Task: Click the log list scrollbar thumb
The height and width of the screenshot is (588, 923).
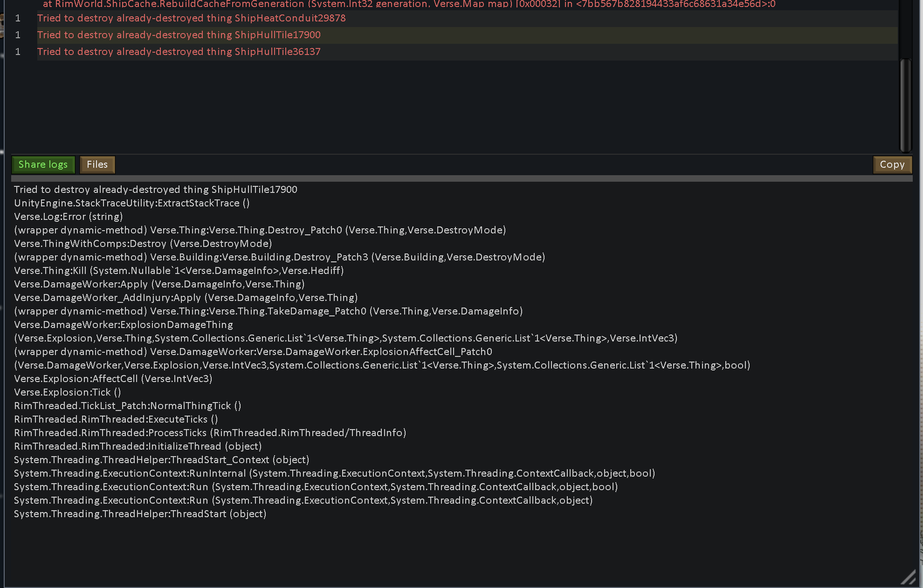Action: pos(905,104)
